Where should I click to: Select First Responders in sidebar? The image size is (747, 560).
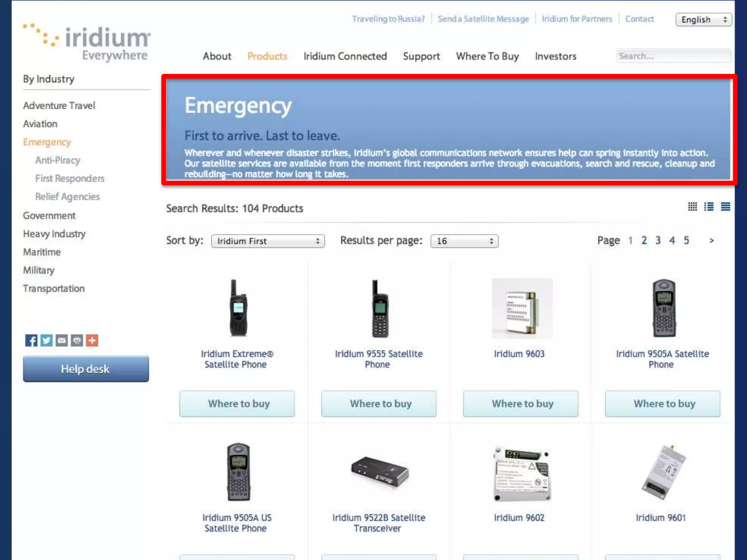point(70,178)
